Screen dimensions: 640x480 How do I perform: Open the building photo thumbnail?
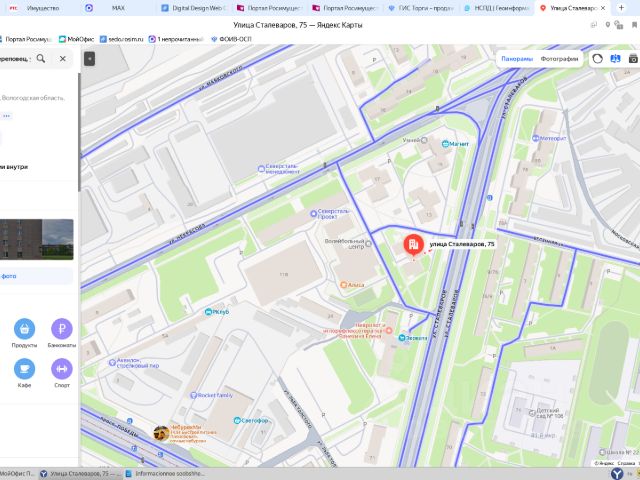pyautogui.click(x=37, y=239)
